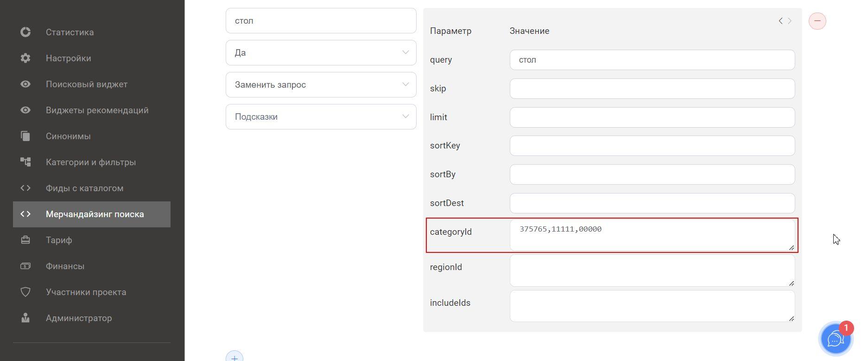
Task: Focus the categoryId textarea
Action: 652,235
